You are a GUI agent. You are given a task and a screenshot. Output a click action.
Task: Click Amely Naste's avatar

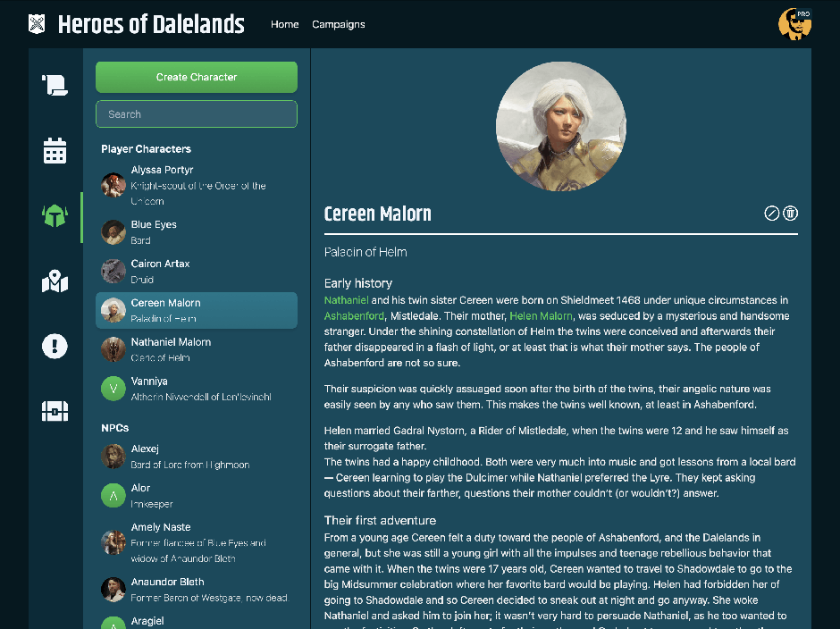tap(113, 542)
